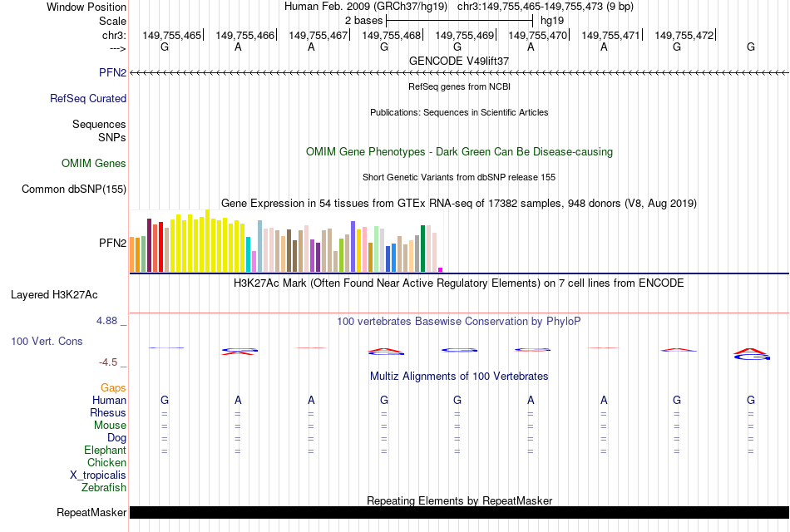Click the RepeatMasker track label
Image resolution: width=790 pixels, height=532 pixels.
(91, 512)
